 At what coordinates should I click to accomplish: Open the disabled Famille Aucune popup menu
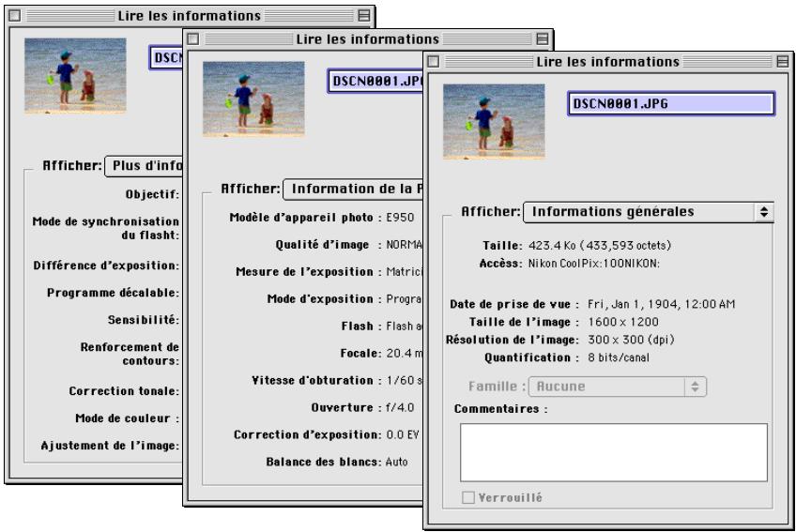pyautogui.click(x=618, y=387)
